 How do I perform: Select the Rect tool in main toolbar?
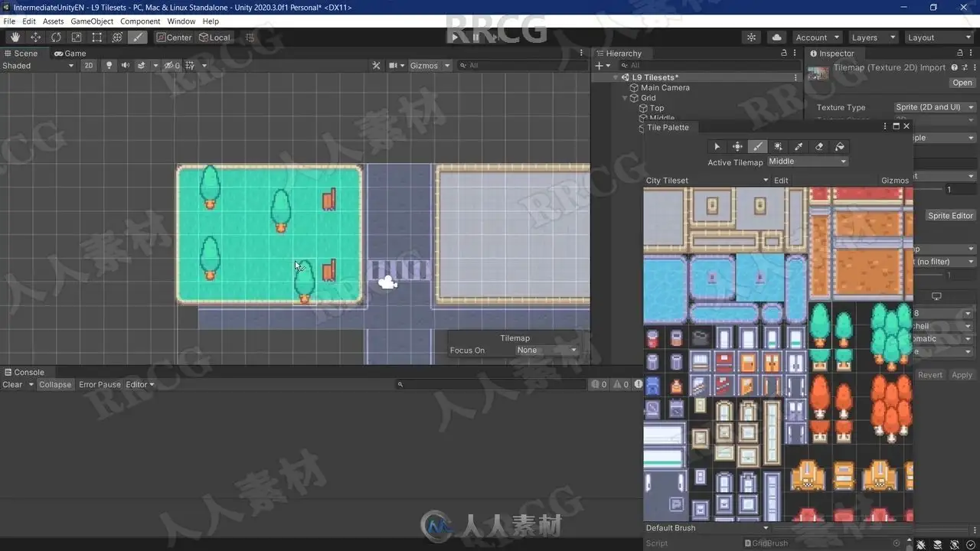click(x=96, y=37)
